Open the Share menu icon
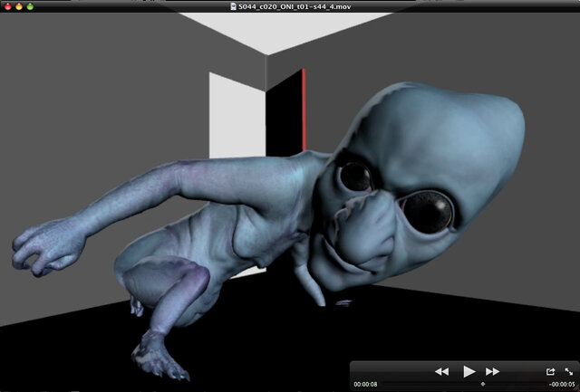 550,371
